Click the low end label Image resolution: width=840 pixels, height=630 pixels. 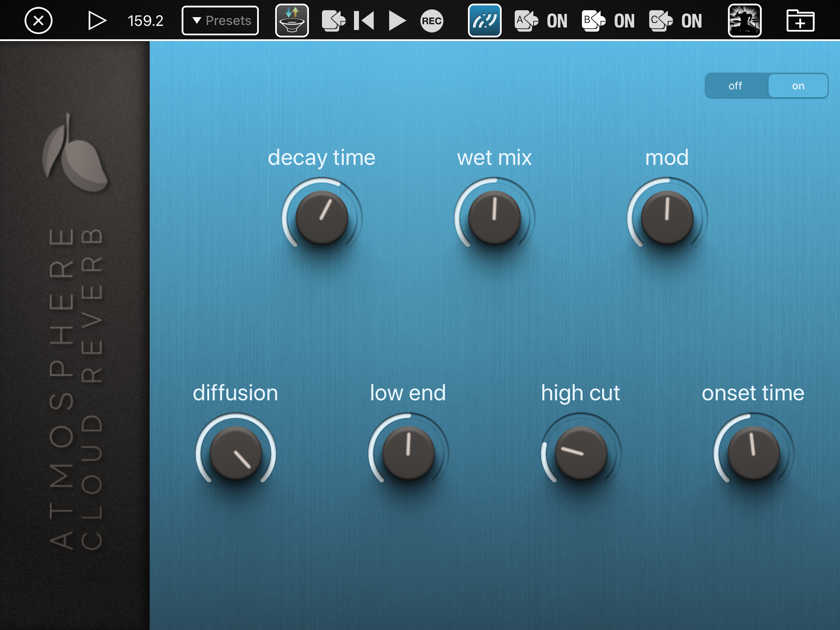408,393
